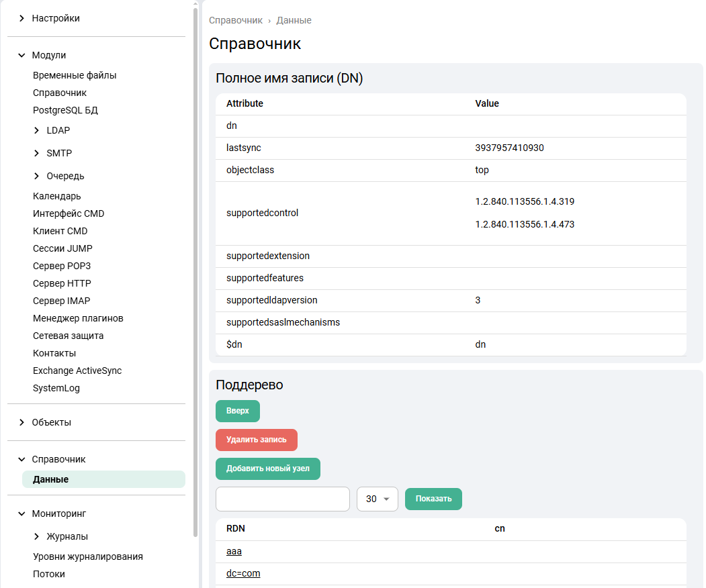
Task: Expand the Очередь submenu arrow
Action: click(36, 176)
